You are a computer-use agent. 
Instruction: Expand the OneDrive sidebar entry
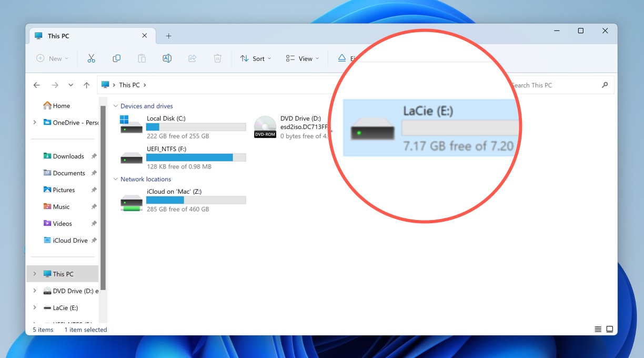(35, 122)
